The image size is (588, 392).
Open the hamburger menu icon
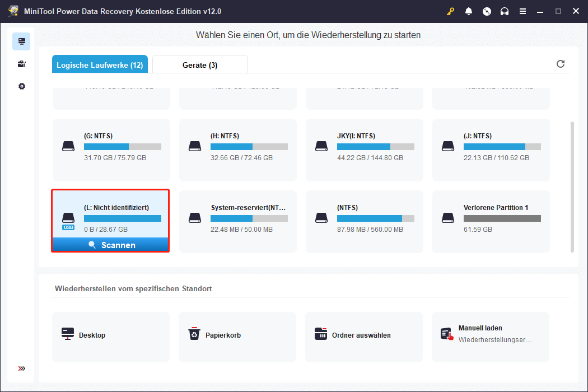pyautogui.click(x=522, y=11)
